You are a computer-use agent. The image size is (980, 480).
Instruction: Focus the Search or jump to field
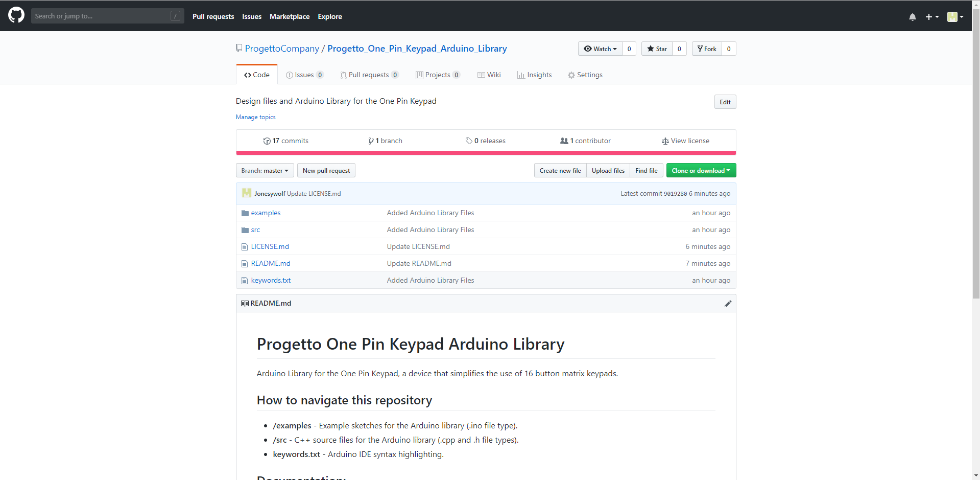tap(107, 16)
